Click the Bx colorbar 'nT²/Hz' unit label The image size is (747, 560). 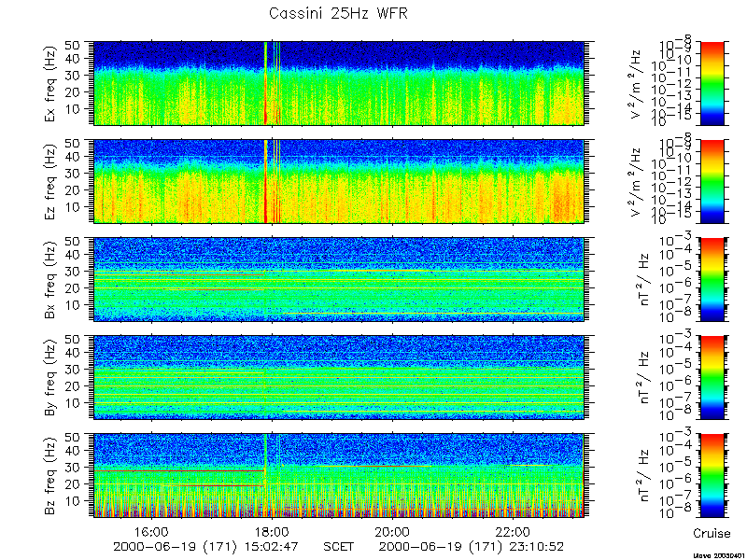point(641,280)
